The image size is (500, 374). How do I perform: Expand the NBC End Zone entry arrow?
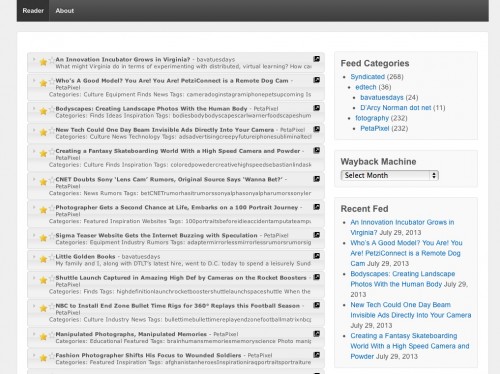coord(34,305)
